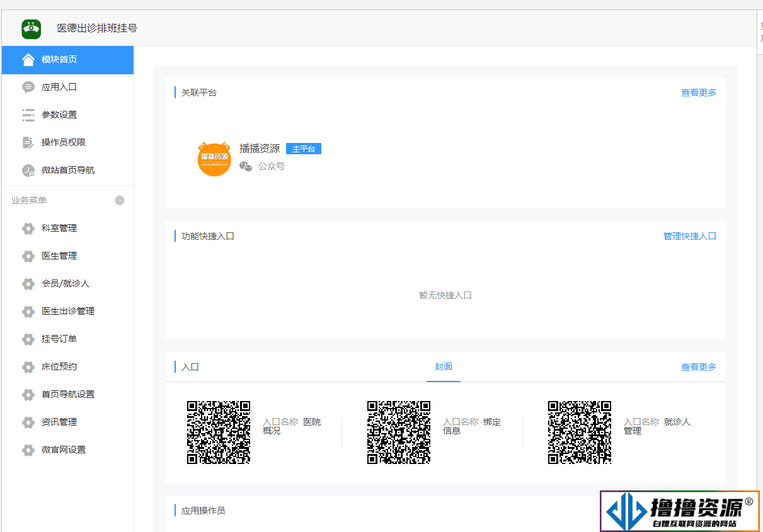Go to 会员/就诊人 page

67,283
